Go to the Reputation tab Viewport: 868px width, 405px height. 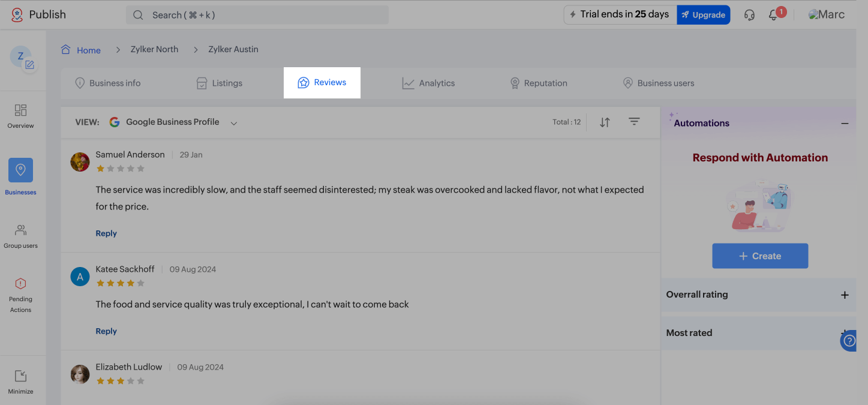(538, 83)
